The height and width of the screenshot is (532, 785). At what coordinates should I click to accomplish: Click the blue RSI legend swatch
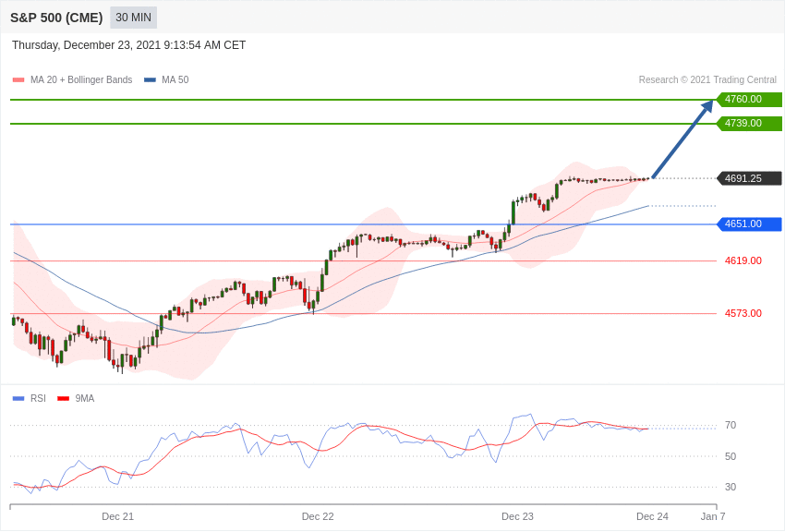[x=18, y=399]
